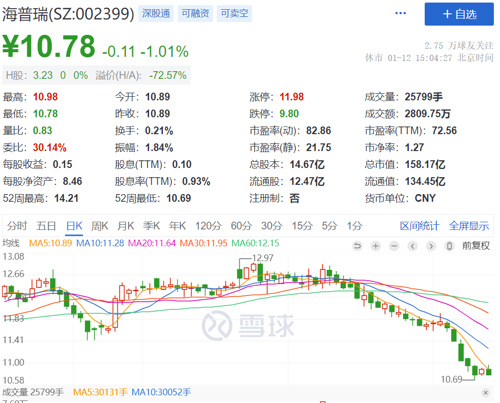Click the chart reset/undo arrow icon
Screen dimensions: 500x403
[357, 246]
